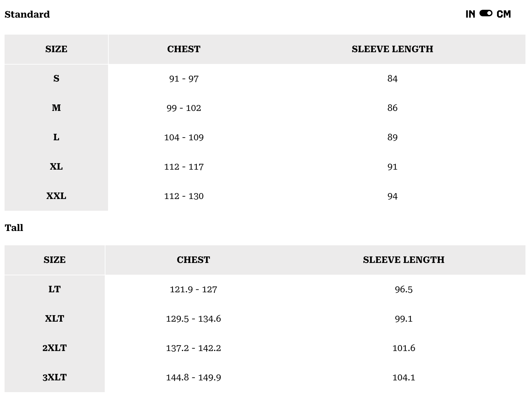Click the LT size row label
Viewport: 532px width, 413px height.
pos(55,289)
